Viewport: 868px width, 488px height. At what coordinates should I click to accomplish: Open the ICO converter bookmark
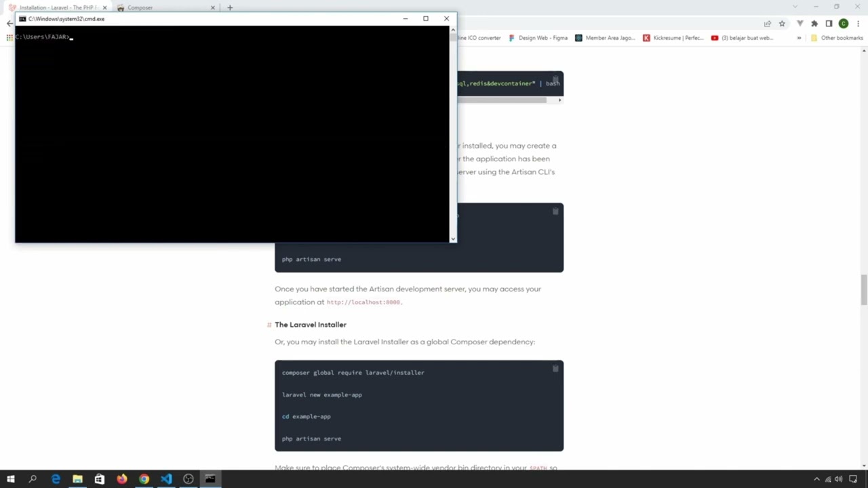tap(479, 38)
